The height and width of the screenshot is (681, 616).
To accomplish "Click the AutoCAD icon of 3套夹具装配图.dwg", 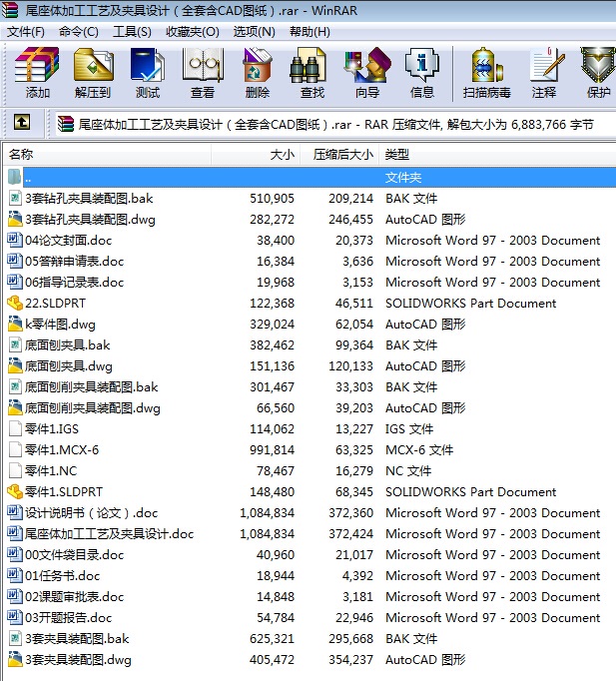I will tap(15, 659).
